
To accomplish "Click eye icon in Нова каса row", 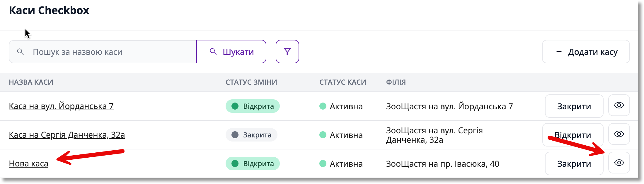I will tap(619, 163).
